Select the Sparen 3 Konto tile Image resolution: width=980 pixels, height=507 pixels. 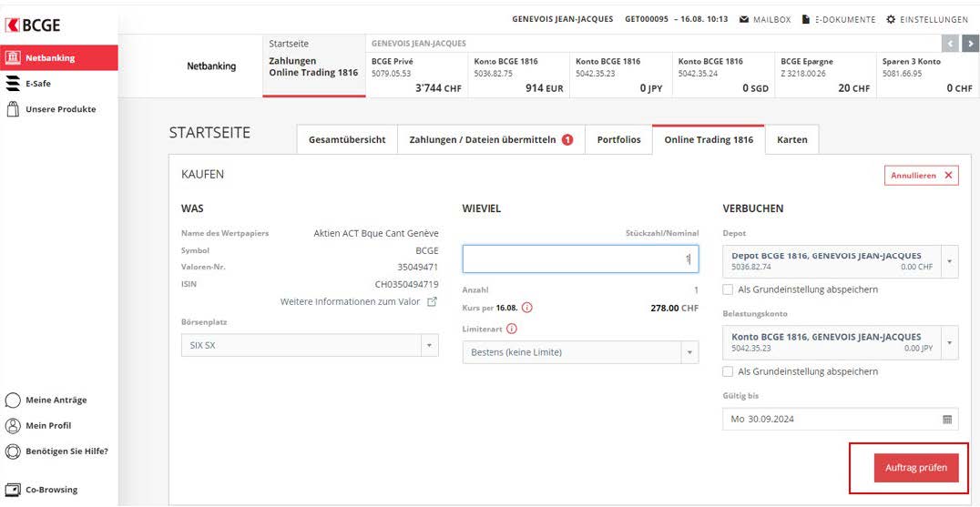pos(928,75)
